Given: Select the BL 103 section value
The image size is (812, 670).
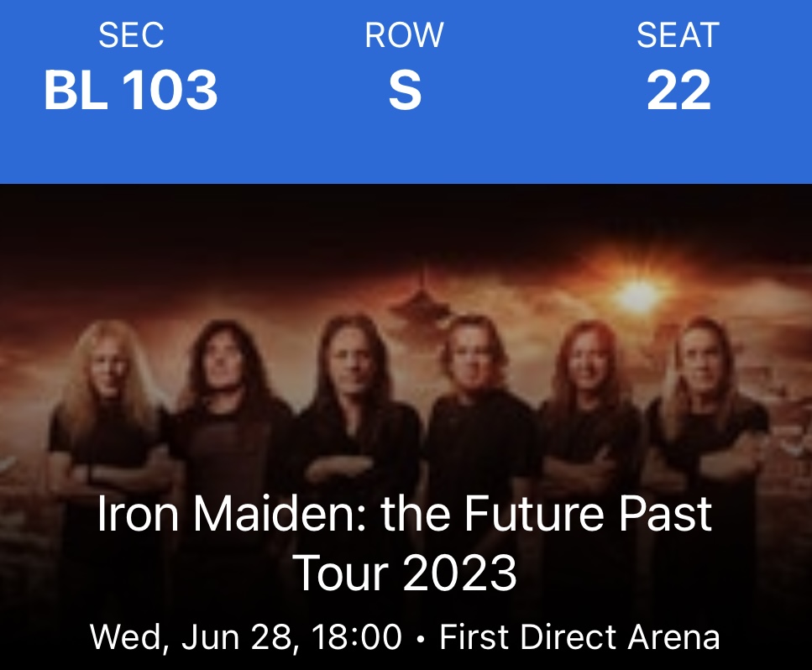Looking at the screenshot, I should click(x=131, y=91).
